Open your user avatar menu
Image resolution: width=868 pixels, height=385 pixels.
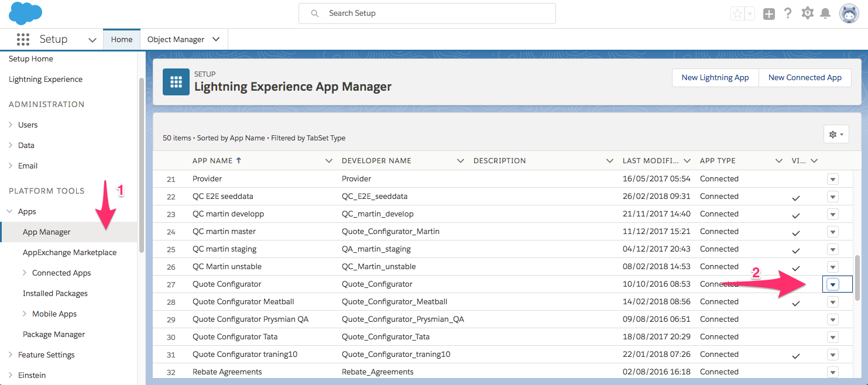coord(849,12)
